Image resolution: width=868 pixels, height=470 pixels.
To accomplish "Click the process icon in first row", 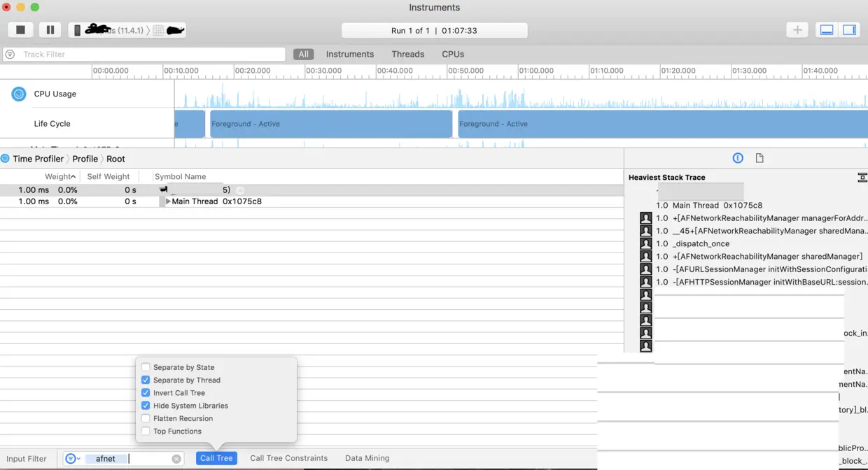I will 163,190.
